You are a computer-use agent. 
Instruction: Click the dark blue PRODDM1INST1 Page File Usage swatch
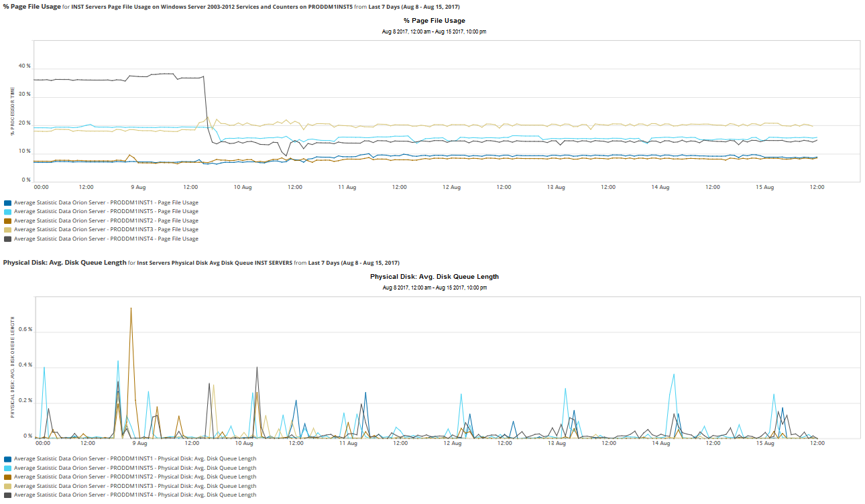[7, 202]
